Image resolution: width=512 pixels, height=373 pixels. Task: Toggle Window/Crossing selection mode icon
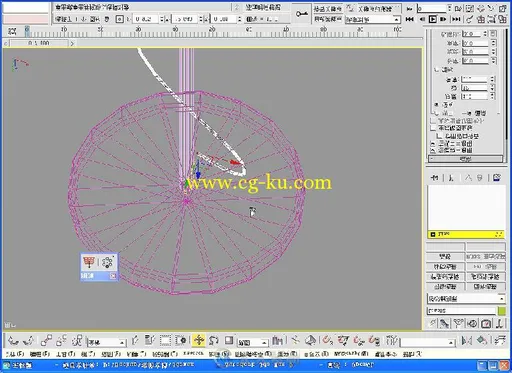click(181, 341)
